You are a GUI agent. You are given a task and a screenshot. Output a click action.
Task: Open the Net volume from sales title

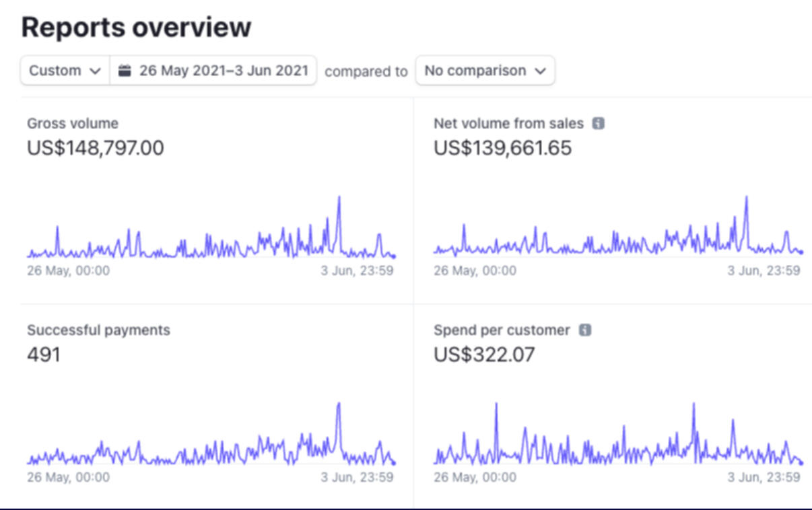tap(508, 124)
